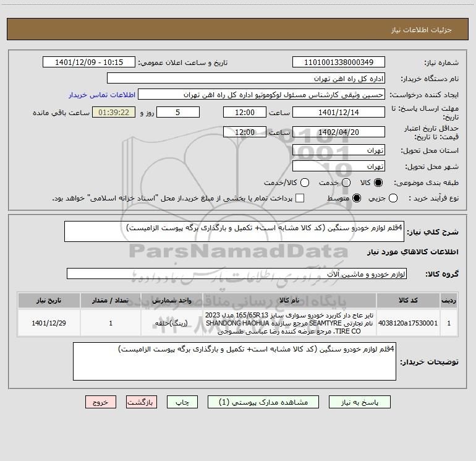
Task: Click the واحد شمارش column header
Action: pyautogui.click(x=172, y=300)
